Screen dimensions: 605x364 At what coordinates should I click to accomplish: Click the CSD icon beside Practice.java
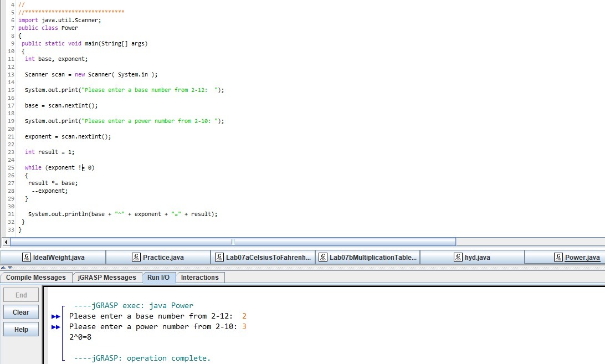tap(136, 257)
